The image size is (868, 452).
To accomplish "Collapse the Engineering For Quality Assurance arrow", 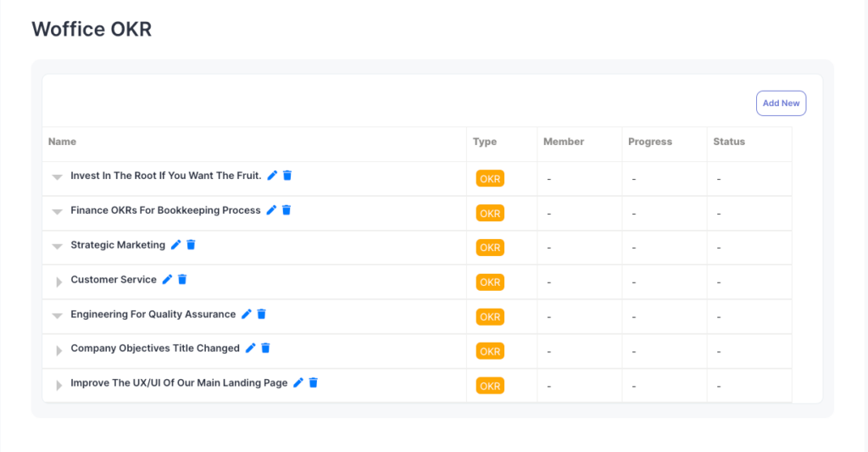I will click(x=58, y=315).
